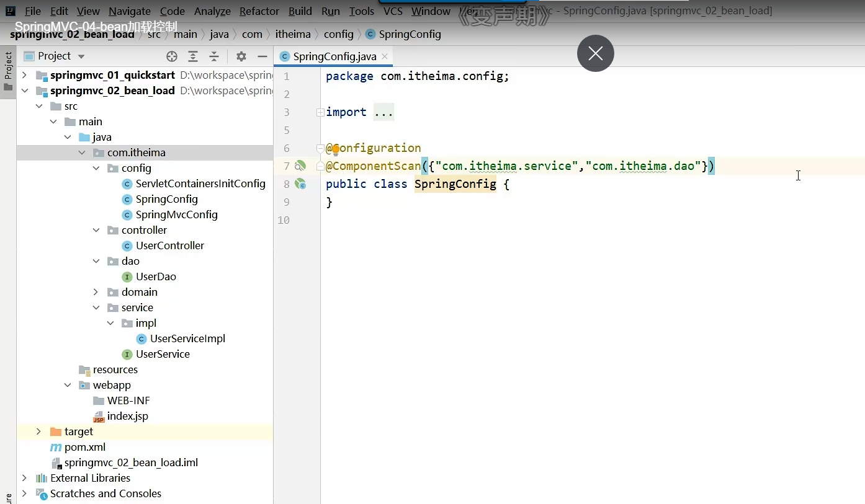Expand the target folder

click(x=39, y=431)
